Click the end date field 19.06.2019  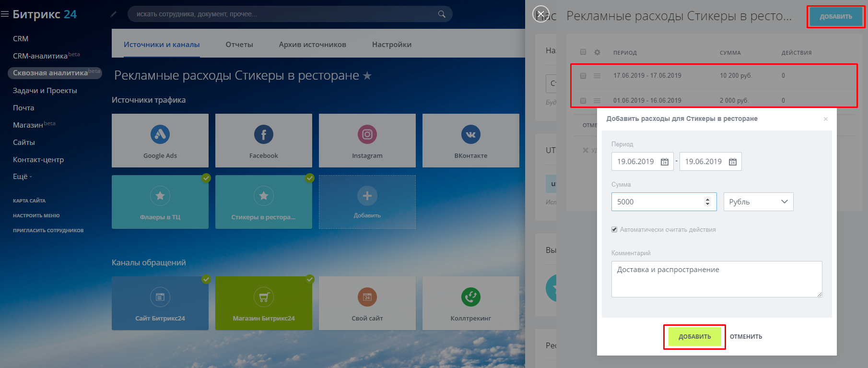[x=710, y=162]
